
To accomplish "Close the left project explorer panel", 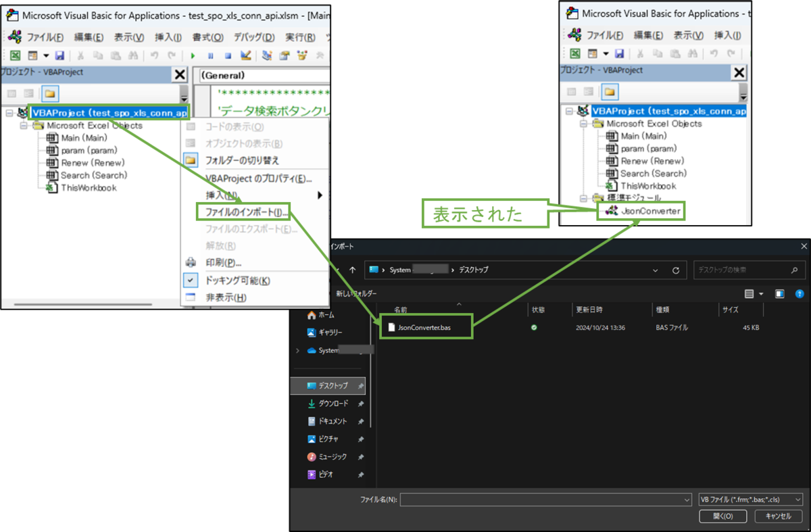I will point(180,74).
